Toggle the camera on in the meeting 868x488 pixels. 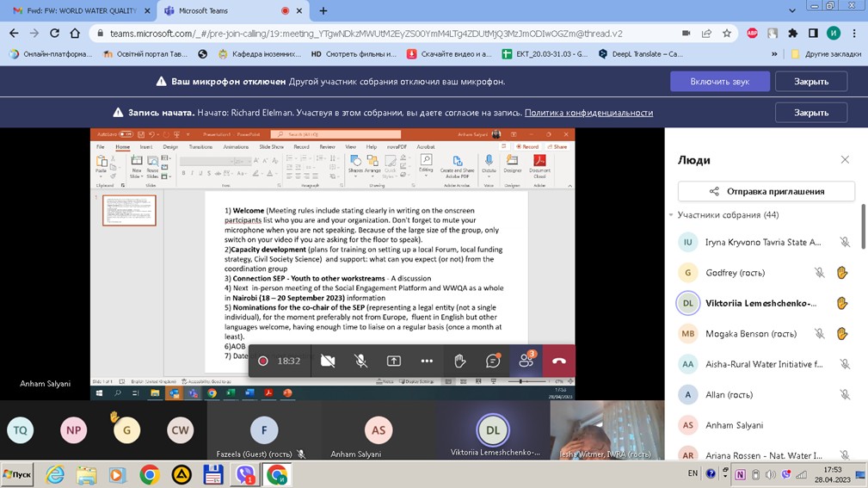[328, 361]
